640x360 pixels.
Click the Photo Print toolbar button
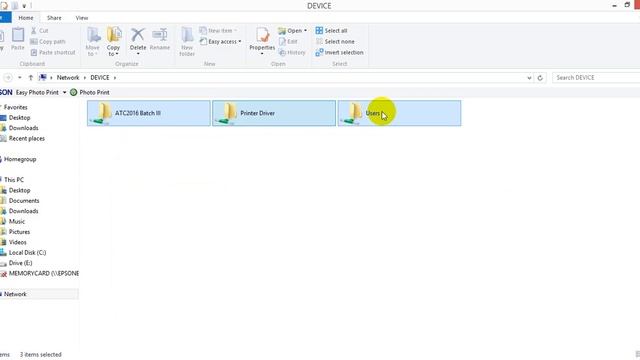tap(90, 93)
